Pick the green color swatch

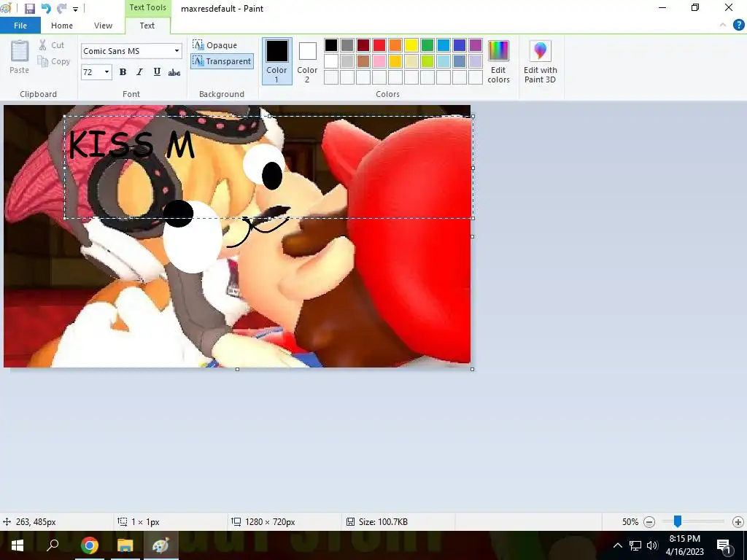pyautogui.click(x=427, y=45)
